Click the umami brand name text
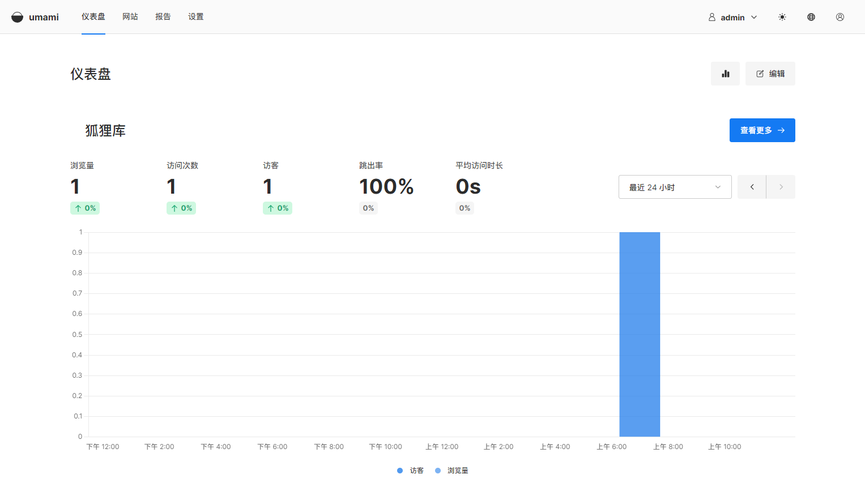Screen dimensions: 865x504 44,18
